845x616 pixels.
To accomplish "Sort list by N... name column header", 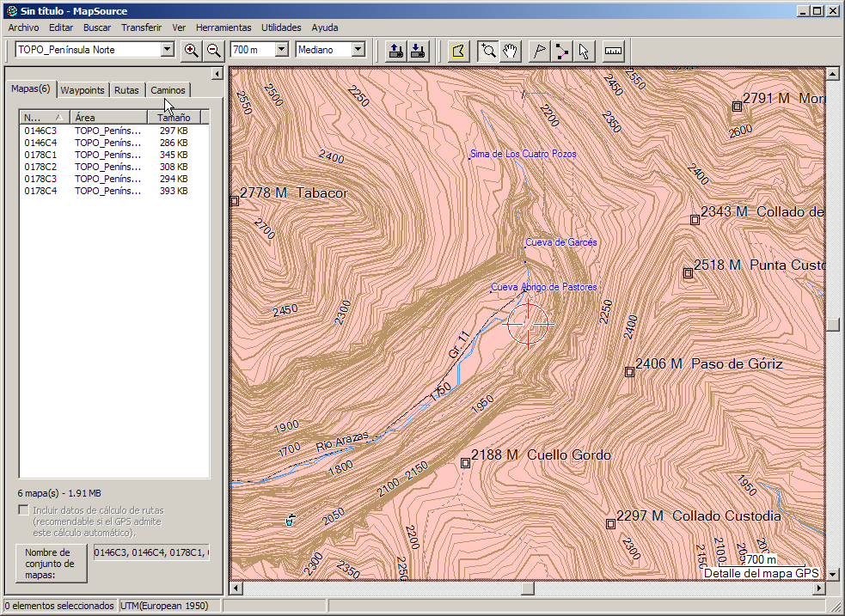I will point(45,117).
